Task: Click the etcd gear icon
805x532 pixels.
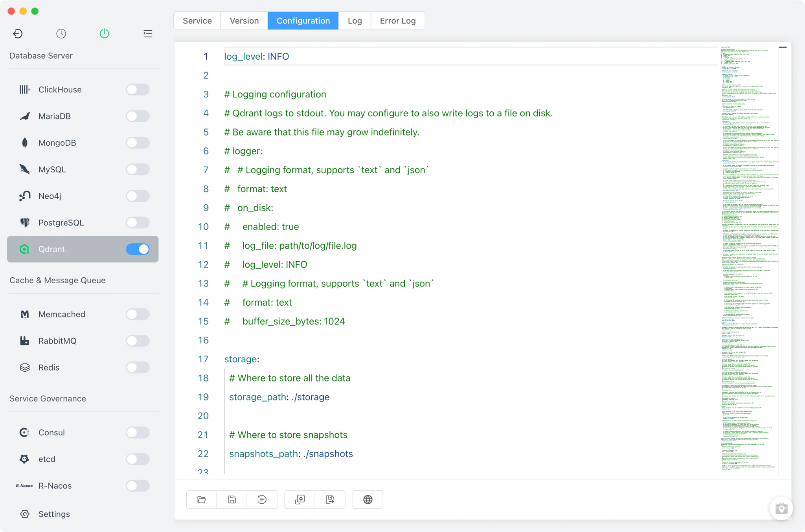Action: click(24, 459)
